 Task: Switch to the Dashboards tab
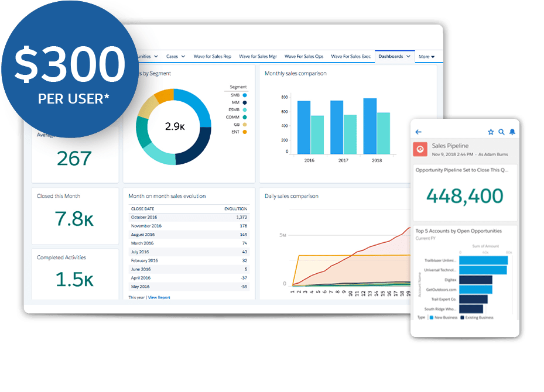click(x=391, y=56)
